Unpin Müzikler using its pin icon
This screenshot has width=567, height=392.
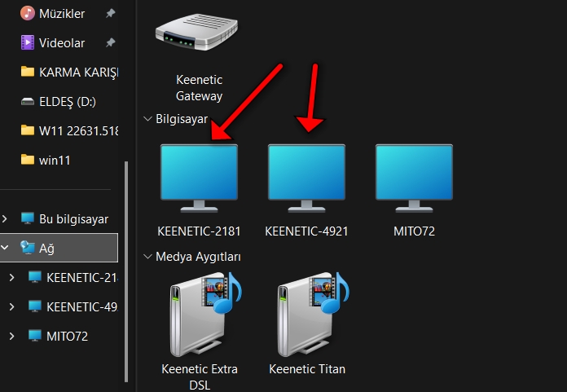(x=110, y=13)
